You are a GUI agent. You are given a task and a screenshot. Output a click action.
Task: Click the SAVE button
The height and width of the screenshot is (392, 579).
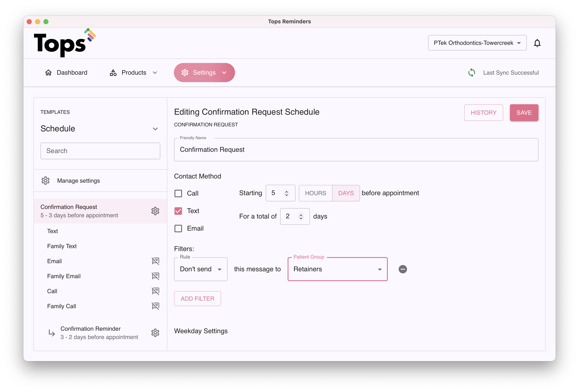[524, 113]
